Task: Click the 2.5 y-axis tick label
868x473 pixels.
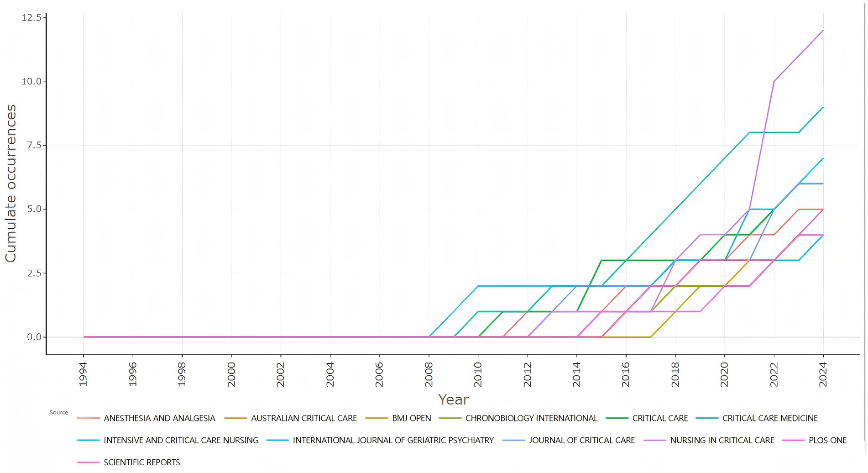Action: click(34, 273)
